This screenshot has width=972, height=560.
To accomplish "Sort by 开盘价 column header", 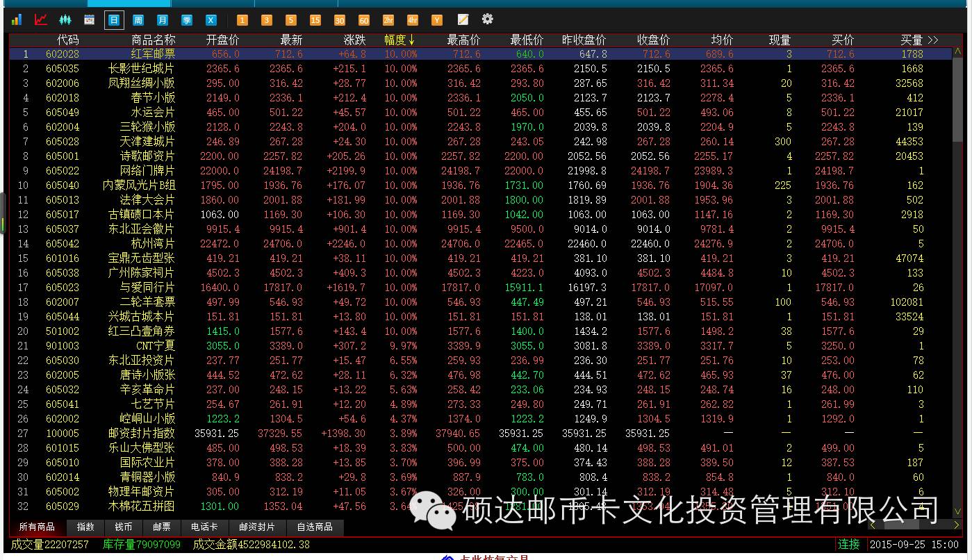I will (222, 40).
